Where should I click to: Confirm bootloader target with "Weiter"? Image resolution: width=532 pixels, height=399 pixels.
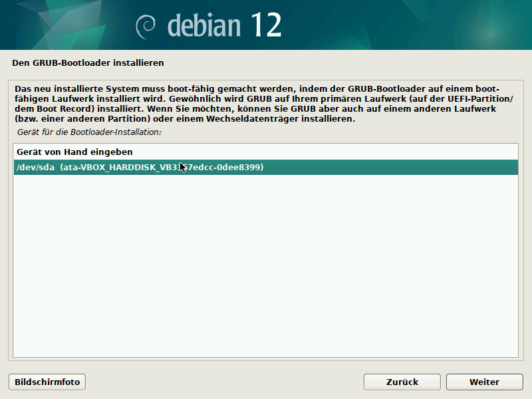484,382
